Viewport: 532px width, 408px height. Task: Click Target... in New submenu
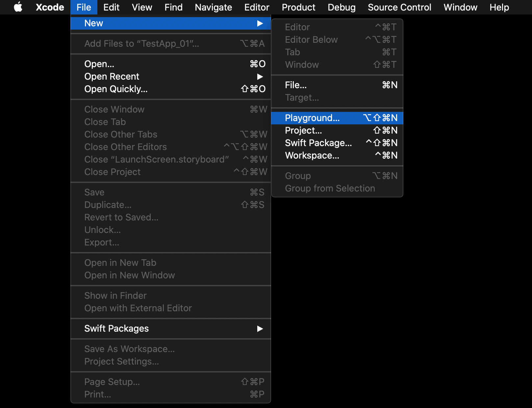[x=337, y=97]
